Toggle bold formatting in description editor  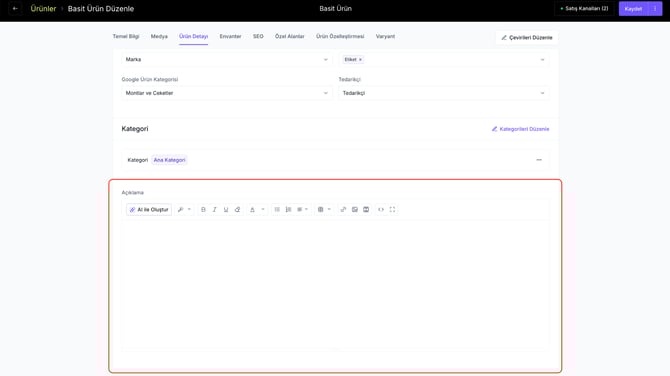point(203,209)
